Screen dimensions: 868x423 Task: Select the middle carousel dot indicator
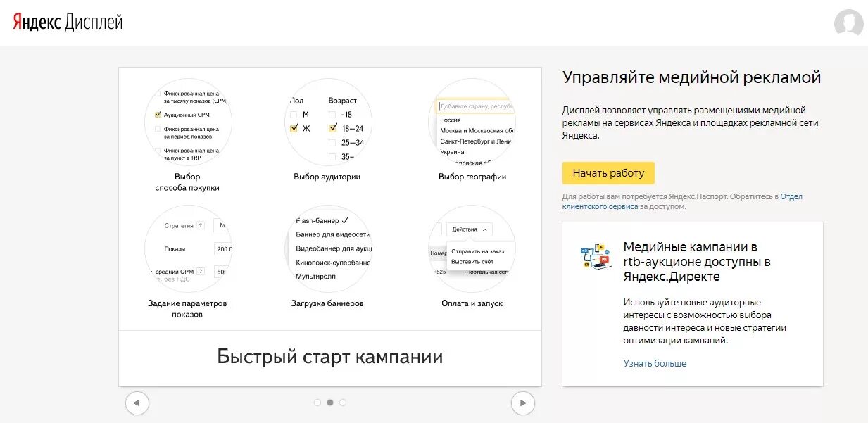point(329,403)
